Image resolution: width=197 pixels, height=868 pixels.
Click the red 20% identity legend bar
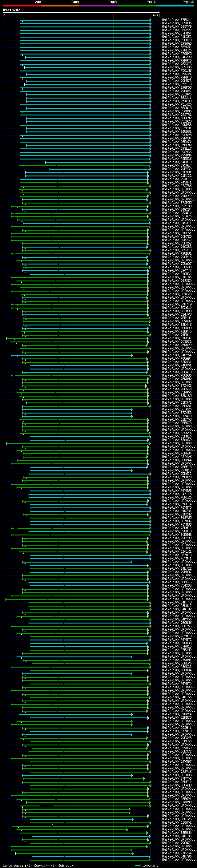[x=22, y=6]
